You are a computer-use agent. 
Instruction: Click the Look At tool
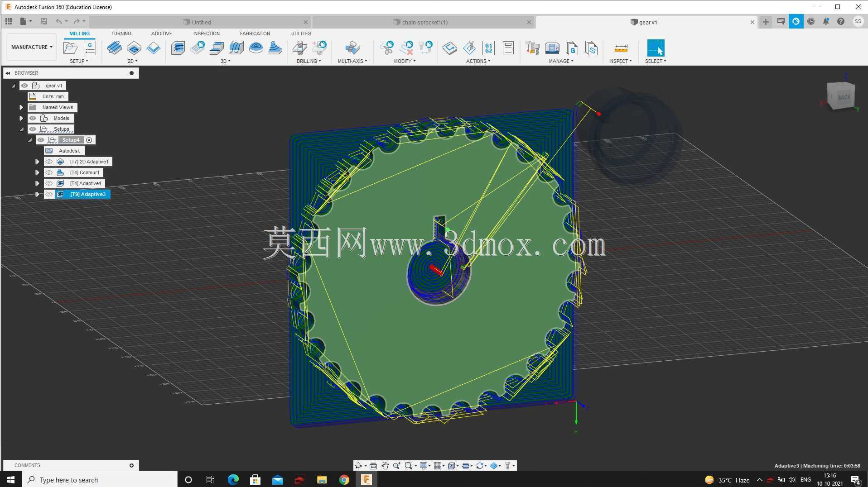point(373,466)
